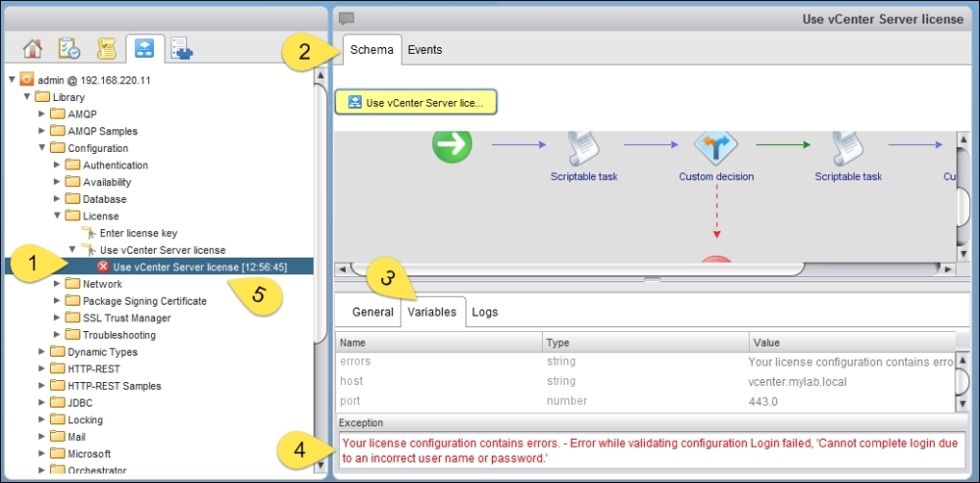This screenshot has height=483, width=980.
Task: Collapse the Library folder
Action: (x=26, y=97)
